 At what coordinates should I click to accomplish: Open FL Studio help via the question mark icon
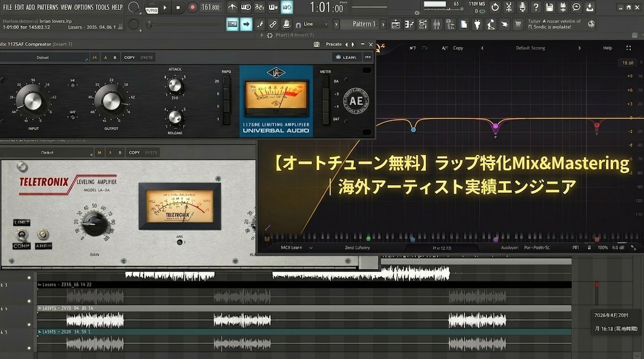click(x=536, y=7)
